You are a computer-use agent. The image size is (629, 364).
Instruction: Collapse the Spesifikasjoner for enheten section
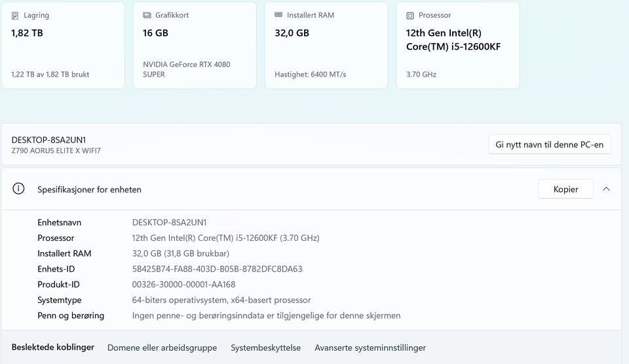tap(606, 189)
